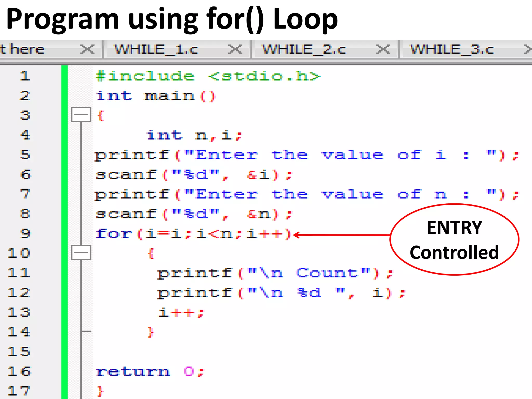
Task: Click printf 'Enter the value of n' line
Action: pyautogui.click(x=307, y=194)
